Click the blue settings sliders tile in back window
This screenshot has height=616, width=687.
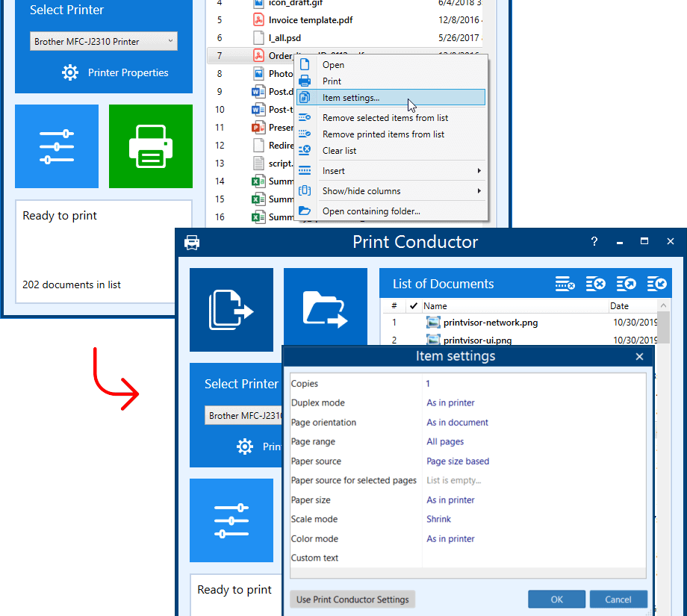point(57,146)
